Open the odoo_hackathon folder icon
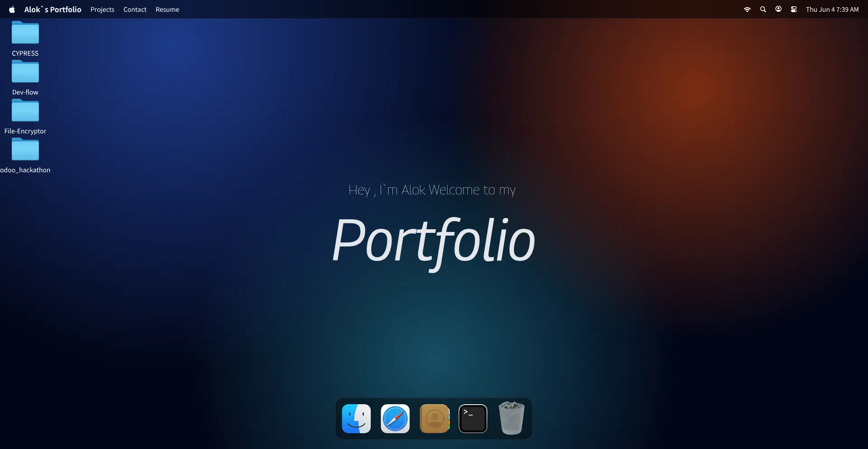The height and width of the screenshot is (449, 868). tap(25, 150)
